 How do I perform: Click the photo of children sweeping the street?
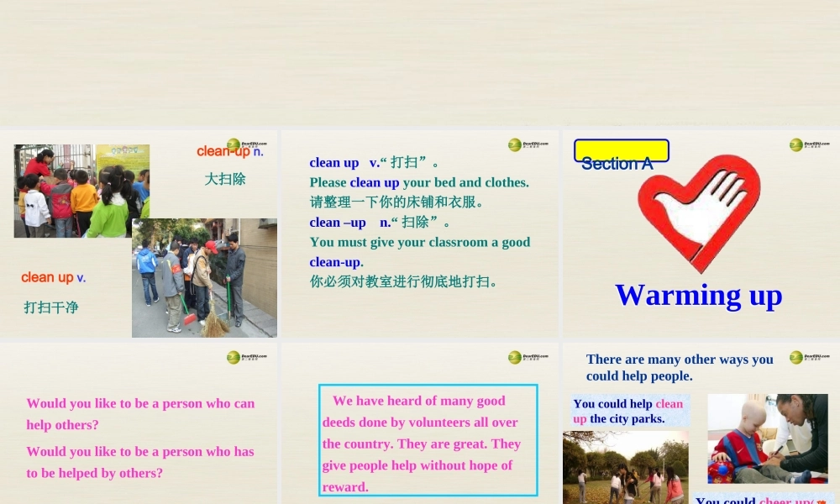(204, 277)
